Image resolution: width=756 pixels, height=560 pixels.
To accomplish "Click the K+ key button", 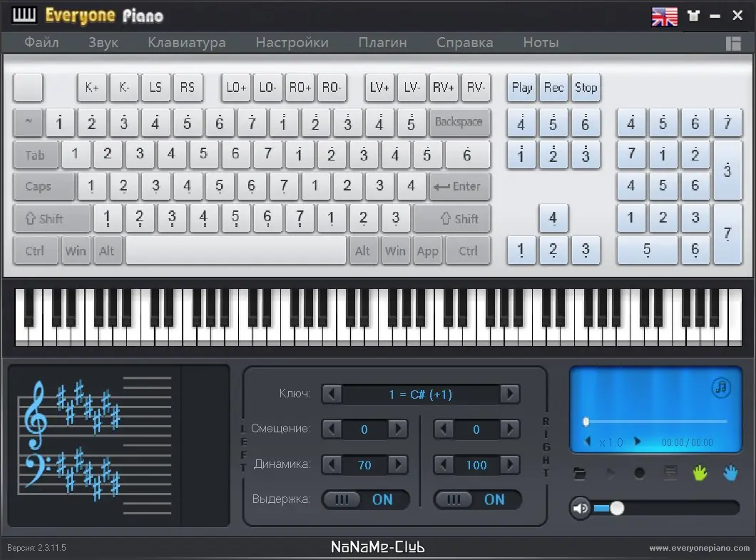I will (92, 87).
